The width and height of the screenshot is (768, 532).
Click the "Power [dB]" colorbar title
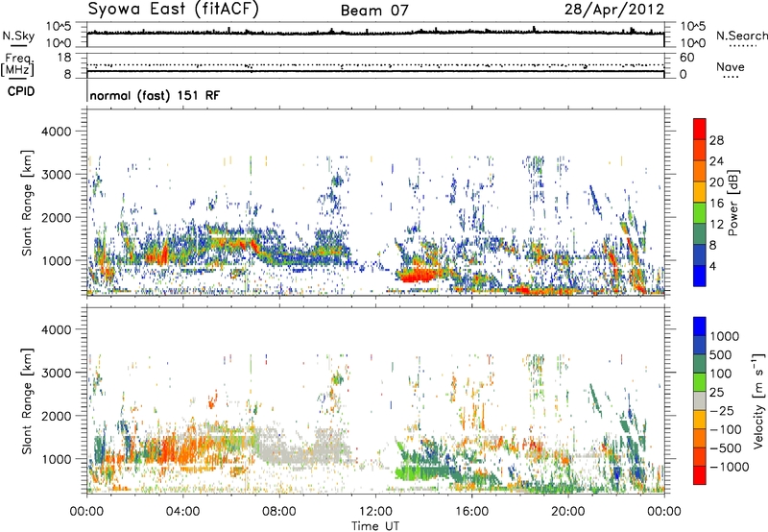pyautogui.click(x=733, y=203)
